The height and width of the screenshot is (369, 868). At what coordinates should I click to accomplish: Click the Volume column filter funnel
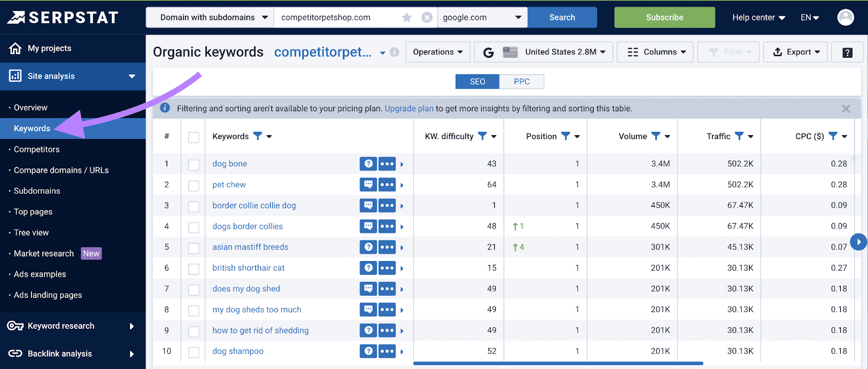(x=655, y=136)
